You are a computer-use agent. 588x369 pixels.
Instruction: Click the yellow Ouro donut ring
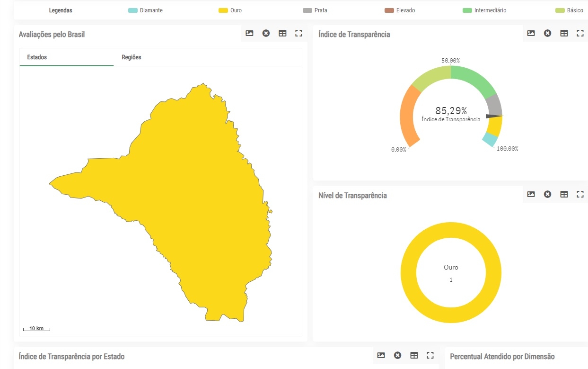tap(409, 273)
